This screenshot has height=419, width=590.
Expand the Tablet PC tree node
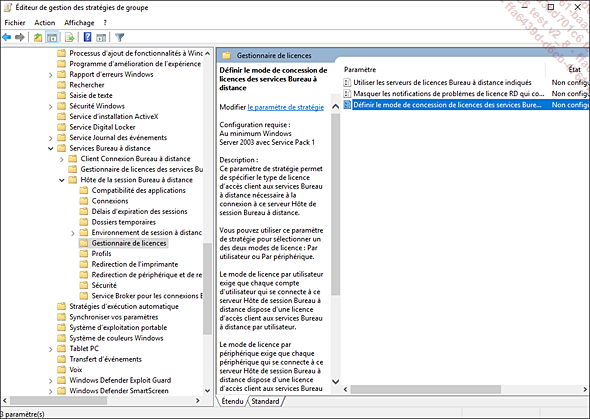(x=51, y=349)
